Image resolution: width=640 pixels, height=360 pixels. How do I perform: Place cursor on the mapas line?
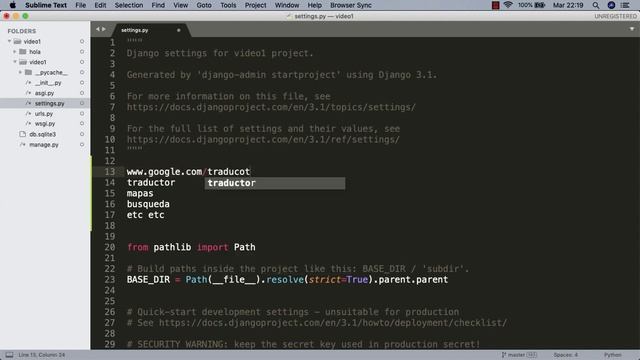(140, 193)
